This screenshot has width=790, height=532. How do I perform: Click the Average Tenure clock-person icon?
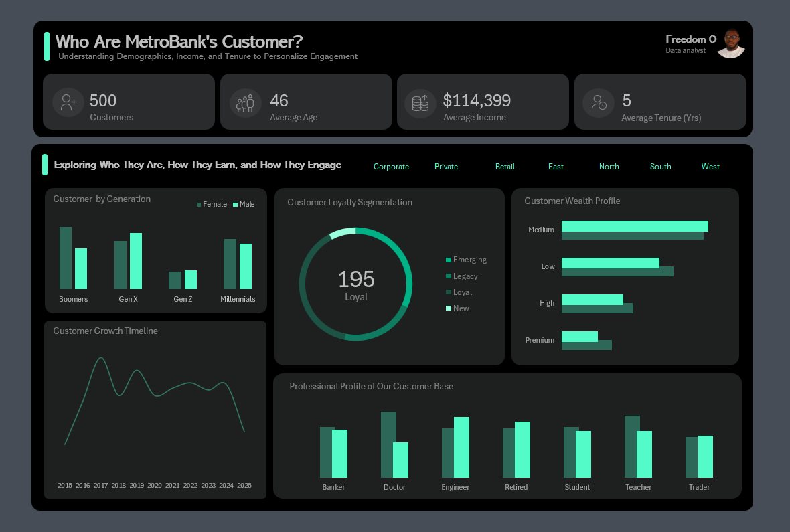pyautogui.click(x=599, y=103)
